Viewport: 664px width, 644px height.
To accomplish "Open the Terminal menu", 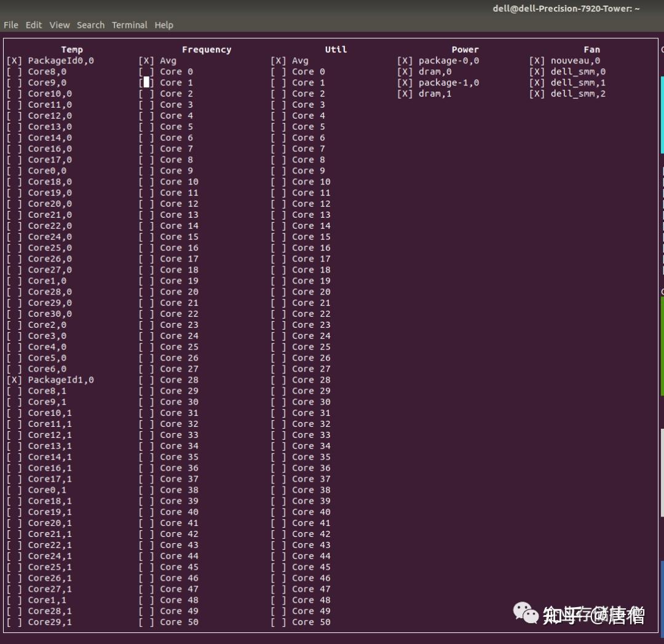I will (x=129, y=25).
